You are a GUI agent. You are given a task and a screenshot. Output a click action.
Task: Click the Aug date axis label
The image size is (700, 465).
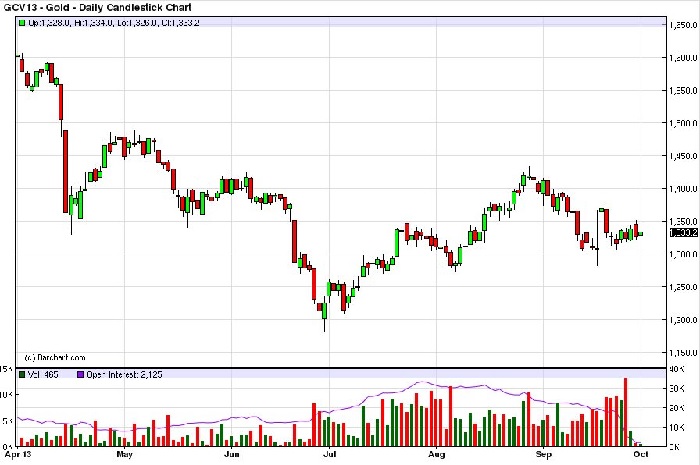tap(436, 454)
